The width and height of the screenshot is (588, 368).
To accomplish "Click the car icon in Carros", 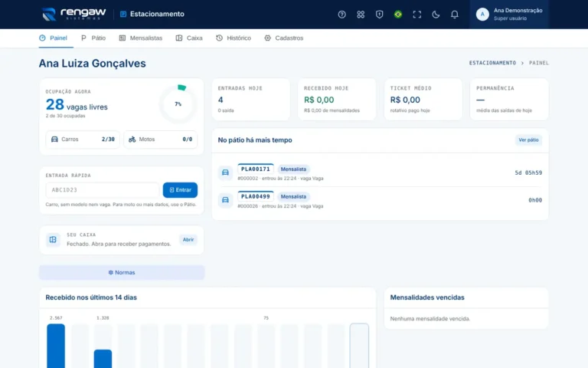I will 54,140.
